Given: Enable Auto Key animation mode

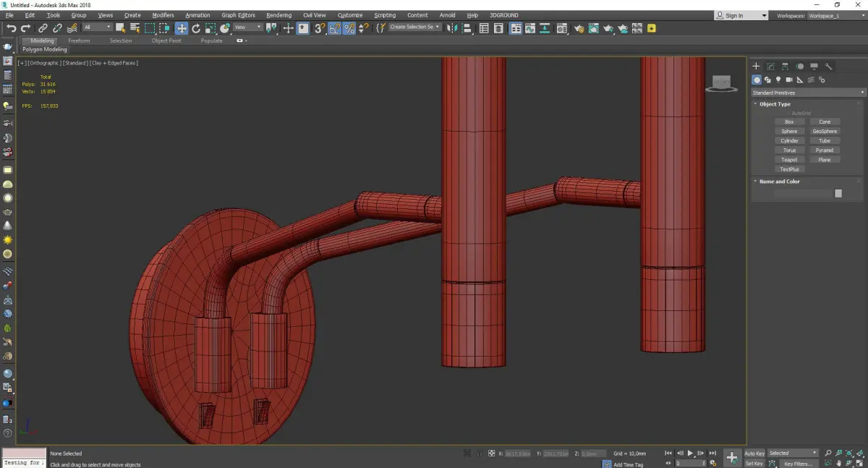Looking at the screenshot, I should point(754,454).
